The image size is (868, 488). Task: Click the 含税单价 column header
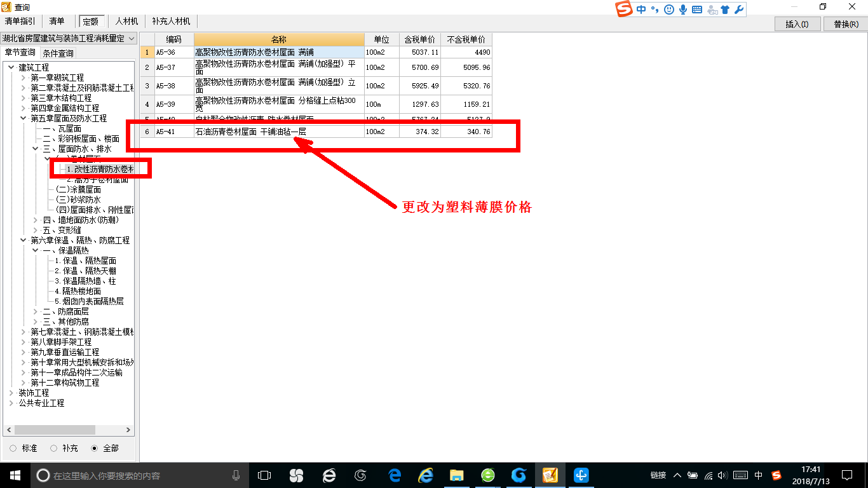pos(419,39)
